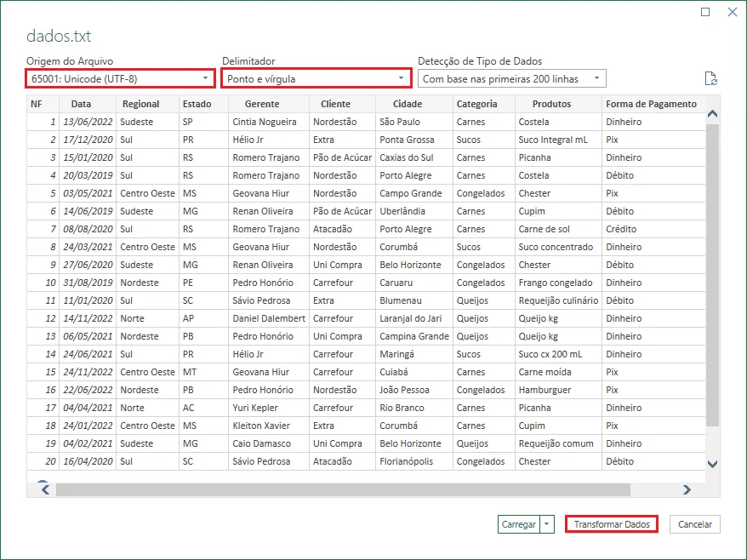Select the Regional column header
747x560 pixels.
(x=147, y=104)
